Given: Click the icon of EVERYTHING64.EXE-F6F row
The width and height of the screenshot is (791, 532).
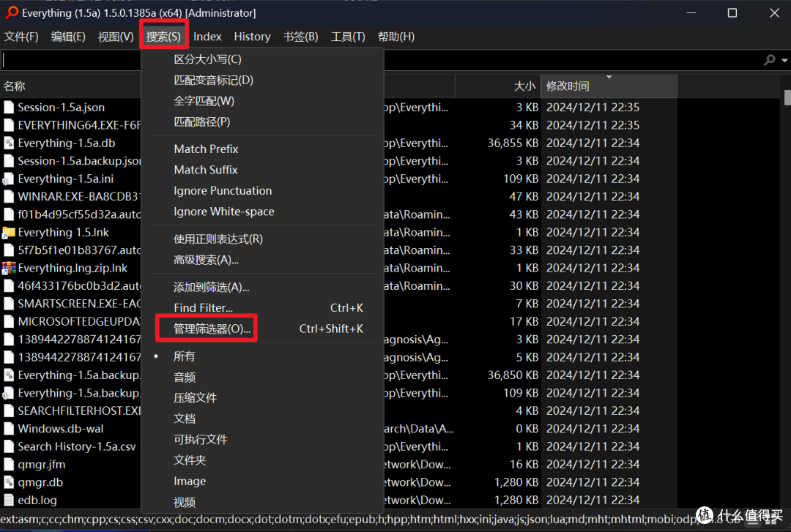Looking at the screenshot, I should [x=9, y=125].
